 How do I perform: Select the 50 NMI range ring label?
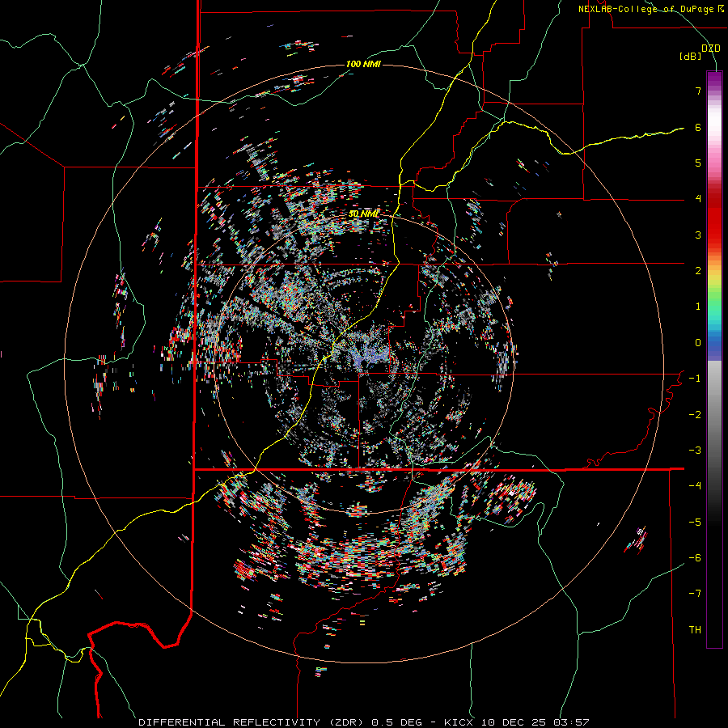tap(363, 214)
